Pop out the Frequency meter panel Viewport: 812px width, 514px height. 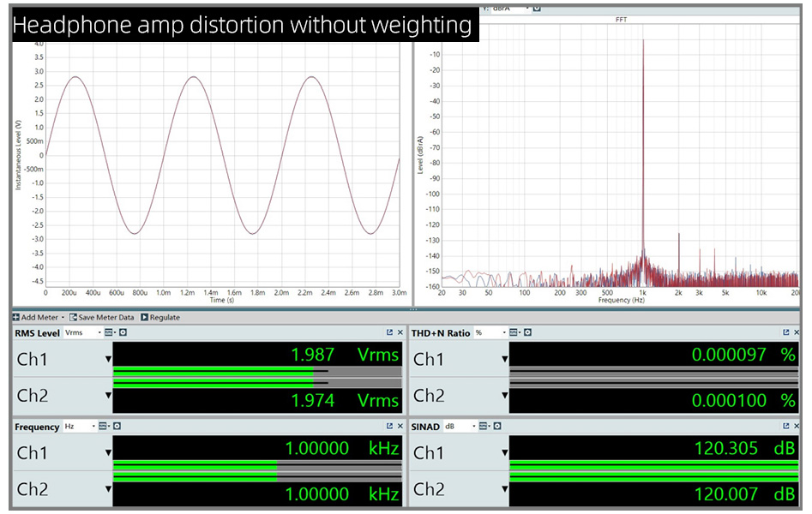point(389,426)
